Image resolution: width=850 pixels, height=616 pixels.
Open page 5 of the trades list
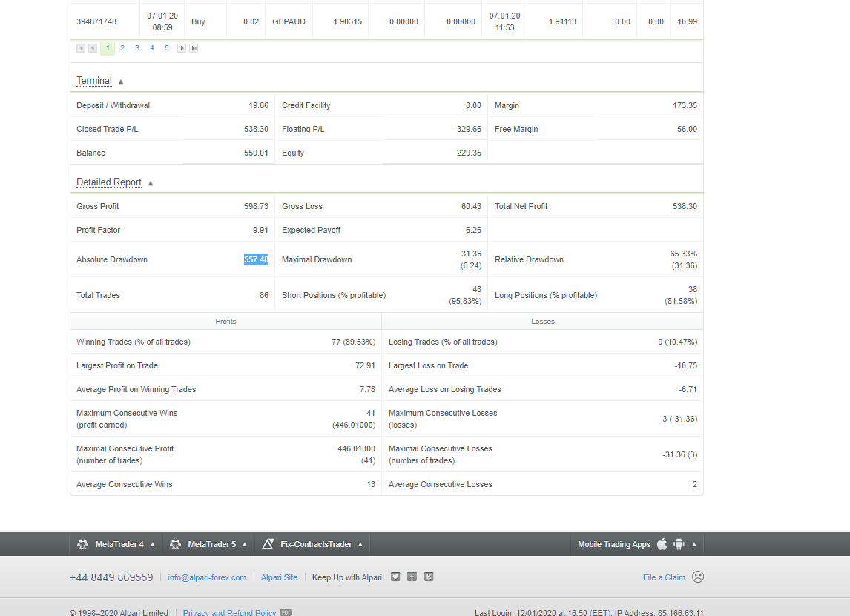167,48
